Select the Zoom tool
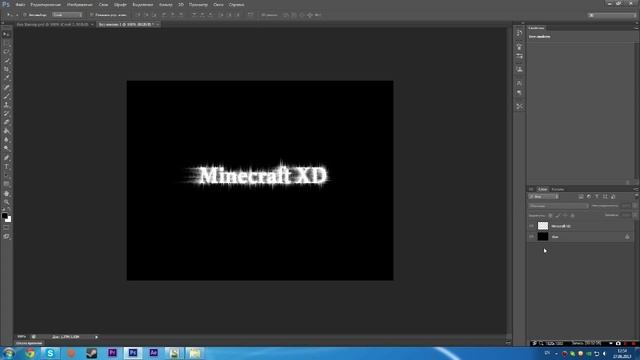Viewport: 640px width, 360px height. coord(7,202)
